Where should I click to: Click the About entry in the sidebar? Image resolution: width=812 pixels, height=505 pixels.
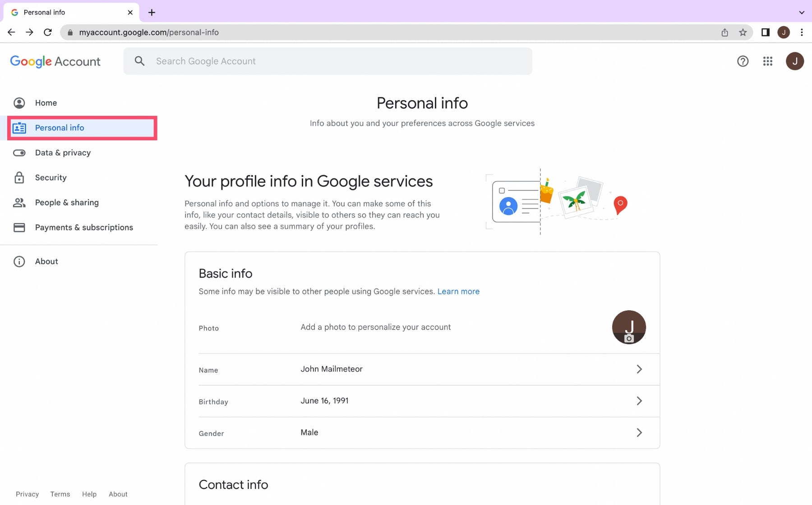(x=46, y=261)
